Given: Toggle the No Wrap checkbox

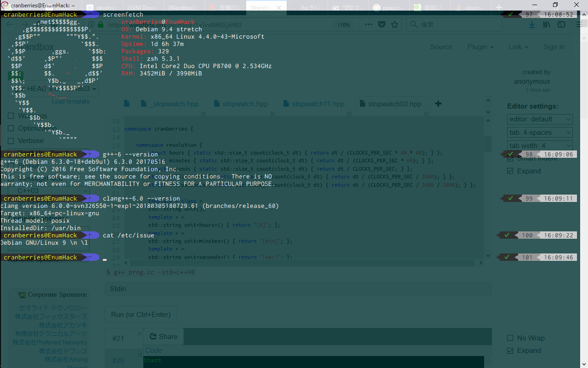Looking at the screenshot, I should pos(510,338).
